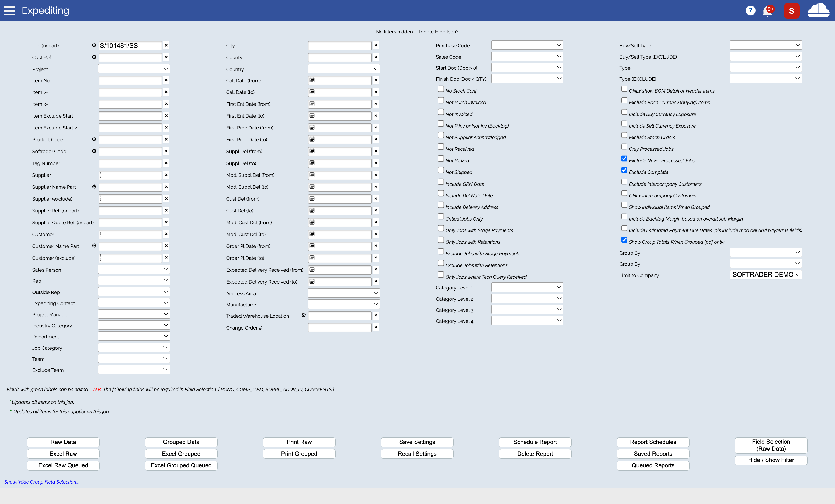Screen dimensions: 835x504
Task: Click the Toggle Hide Icon text
Action: pos(438,31)
